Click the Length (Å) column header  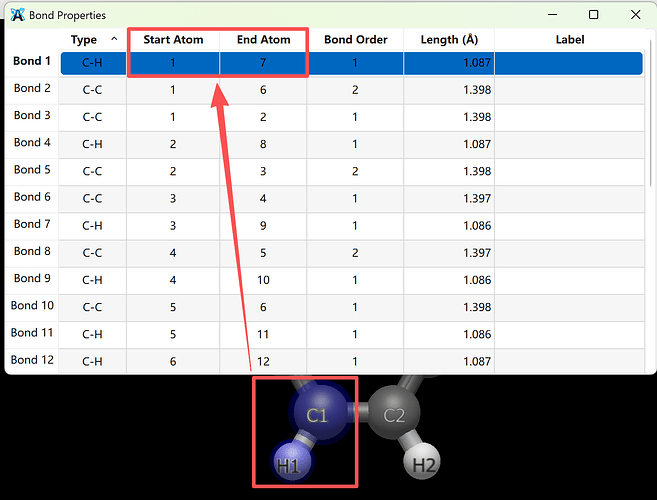click(449, 40)
